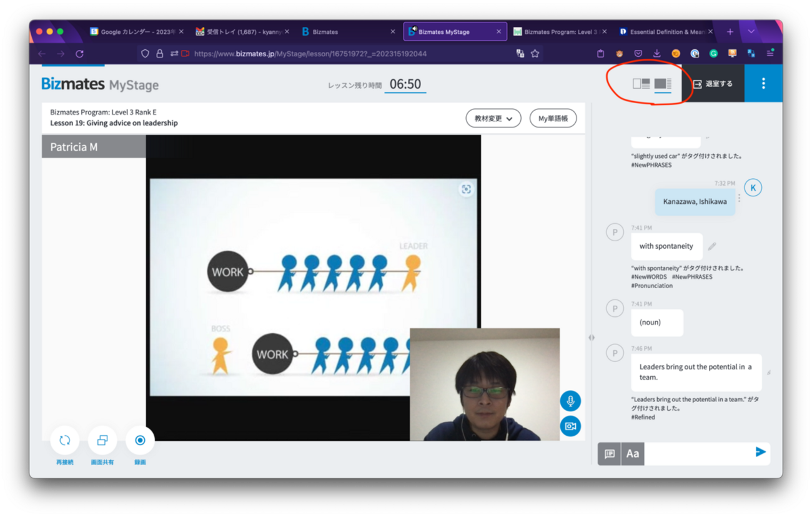Viewport: 812px width, 517px height.
Task: Click the self-view webcam thumbnail
Action: [485, 384]
